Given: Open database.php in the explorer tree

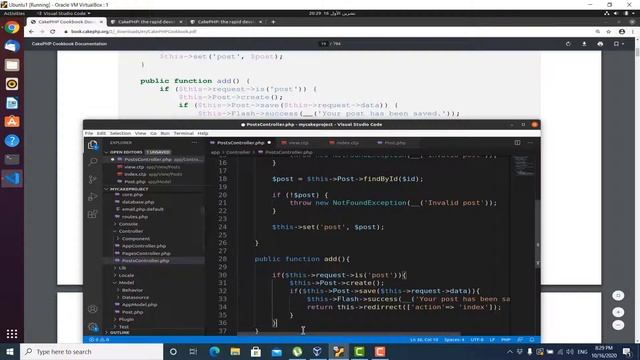Looking at the screenshot, I should [138, 202].
